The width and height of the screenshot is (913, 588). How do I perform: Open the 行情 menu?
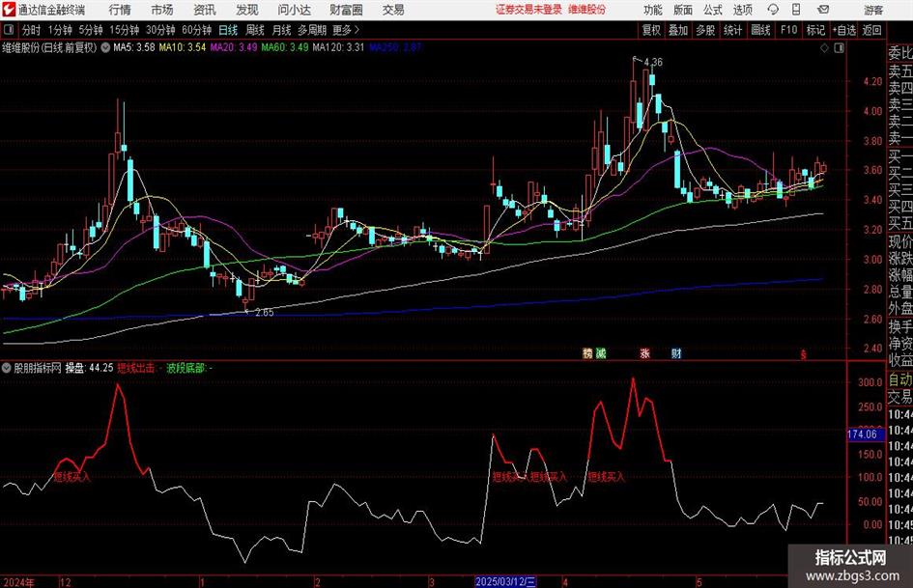point(120,10)
